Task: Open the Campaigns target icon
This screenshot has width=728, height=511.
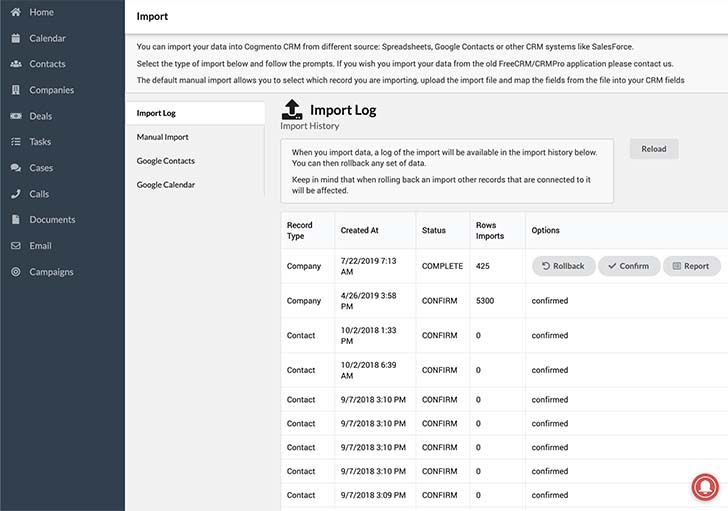Action: 16,272
